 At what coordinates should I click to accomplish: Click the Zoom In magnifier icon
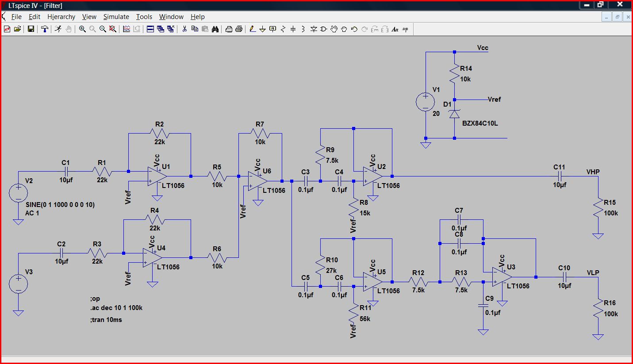82,29
